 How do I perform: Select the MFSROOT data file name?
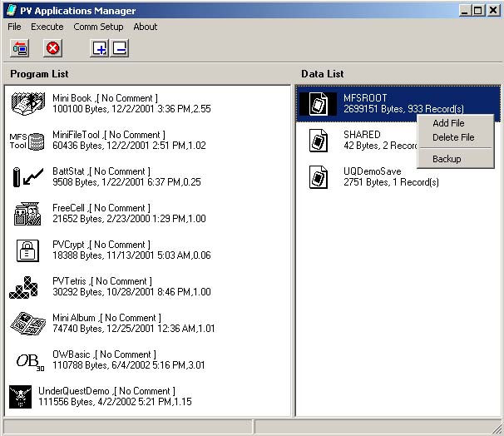point(365,97)
